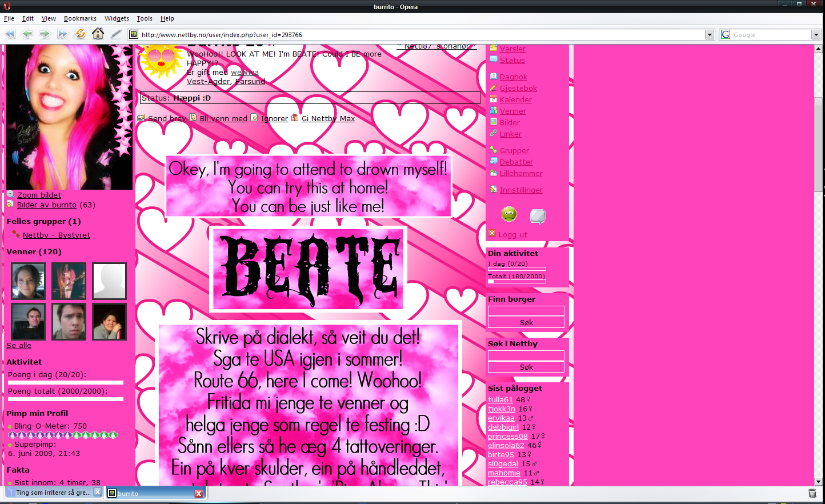This screenshot has height=504, width=825.
Task: Open tulla61 in Sist pålogget list
Action: [500, 399]
